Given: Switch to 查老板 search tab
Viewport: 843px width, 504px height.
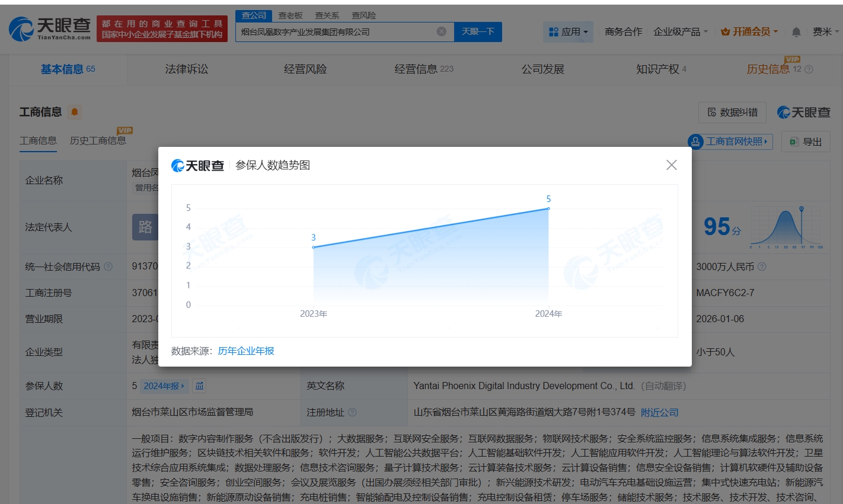Looking at the screenshot, I should (290, 15).
